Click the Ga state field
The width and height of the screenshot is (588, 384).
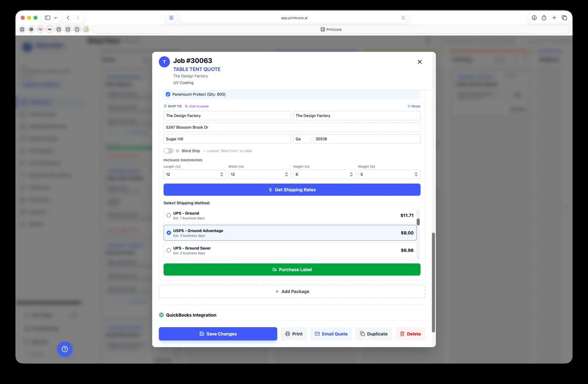pos(302,139)
